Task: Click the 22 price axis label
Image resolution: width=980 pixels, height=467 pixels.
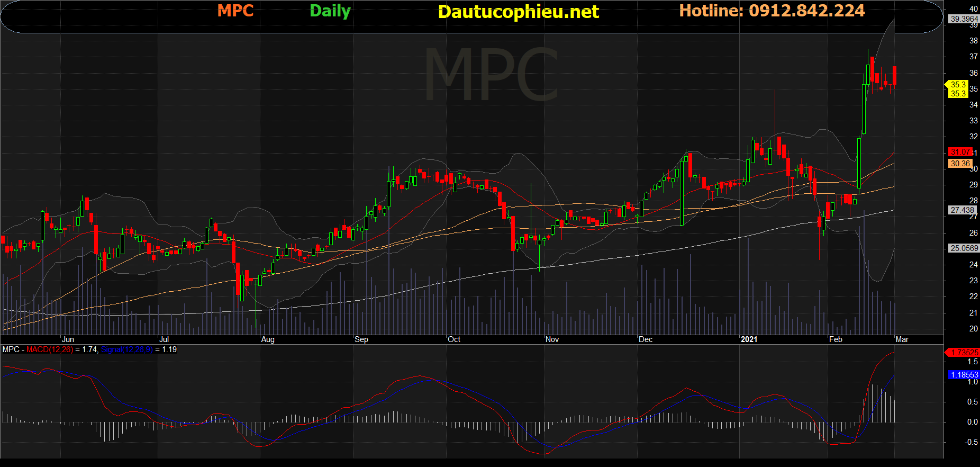Action: (974, 297)
